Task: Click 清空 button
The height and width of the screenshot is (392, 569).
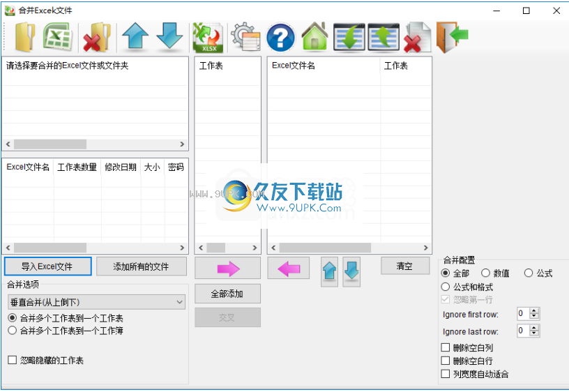Action: [x=405, y=266]
